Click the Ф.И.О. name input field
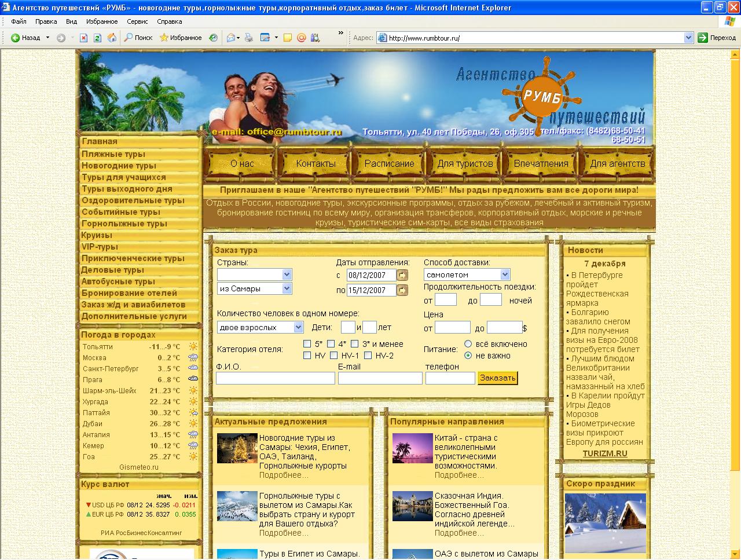This screenshot has width=741, height=560. [x=276, y=378]
